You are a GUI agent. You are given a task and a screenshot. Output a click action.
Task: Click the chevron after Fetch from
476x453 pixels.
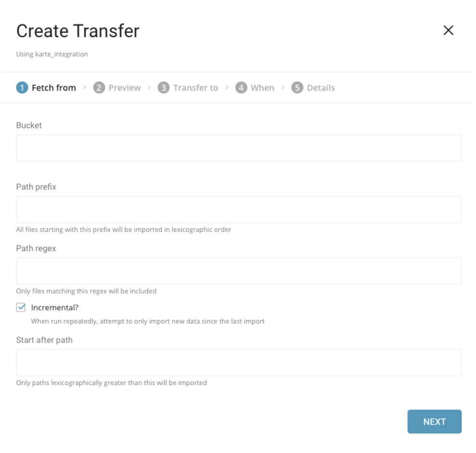click(85, 88)
